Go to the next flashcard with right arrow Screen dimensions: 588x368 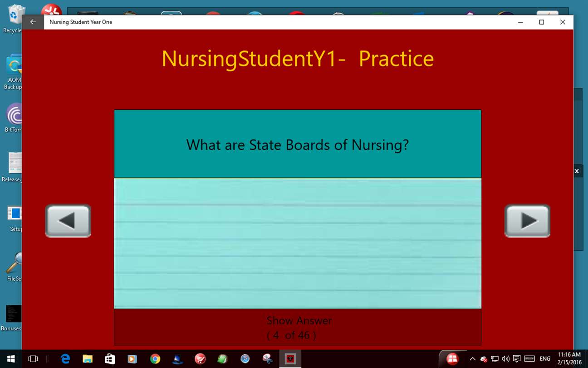point(527,221)
